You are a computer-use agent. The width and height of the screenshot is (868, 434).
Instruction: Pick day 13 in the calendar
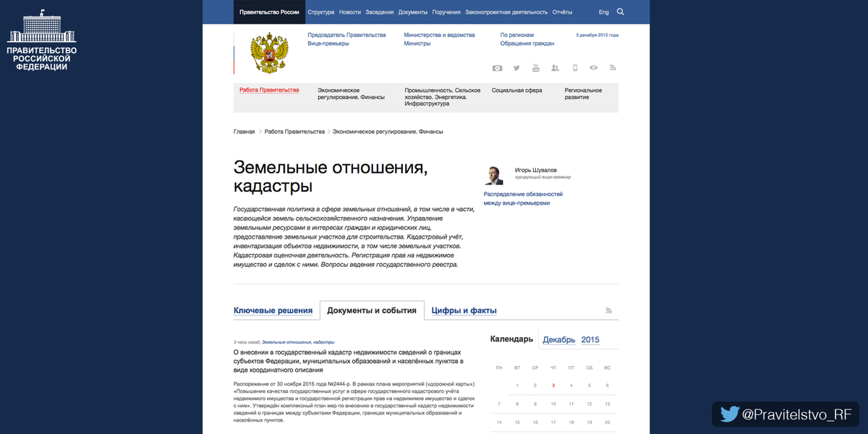tap(608, 404)
